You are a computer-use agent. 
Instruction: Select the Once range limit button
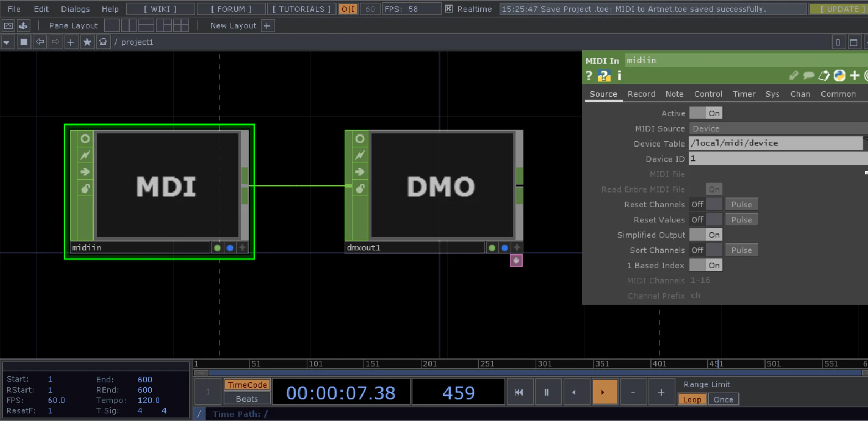[x=723, y=399]
